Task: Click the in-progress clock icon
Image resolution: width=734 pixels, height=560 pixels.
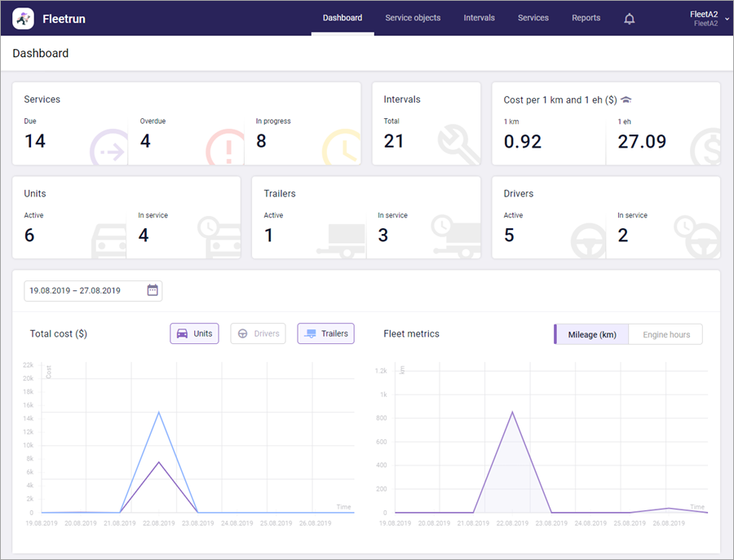Action: click(x=341, y=148)
